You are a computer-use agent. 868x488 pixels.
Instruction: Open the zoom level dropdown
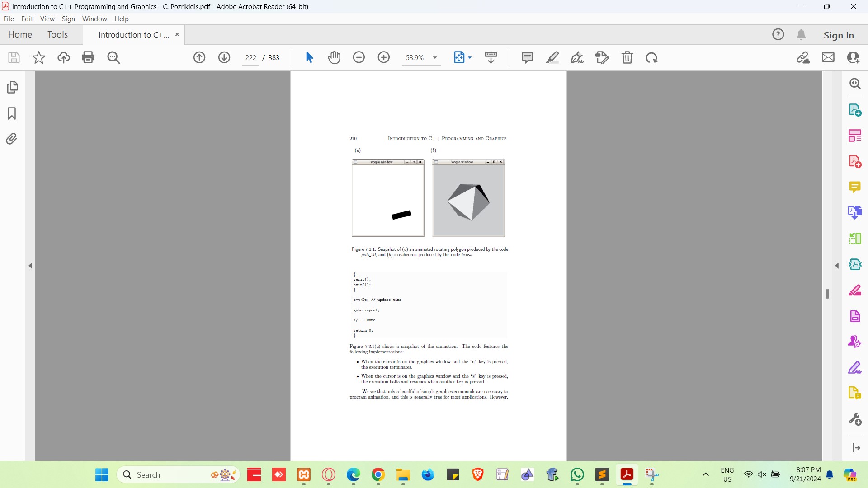tap(435, 58)
